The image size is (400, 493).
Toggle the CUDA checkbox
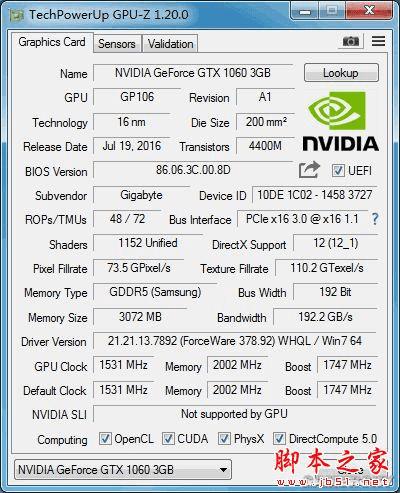coord(168,438)
